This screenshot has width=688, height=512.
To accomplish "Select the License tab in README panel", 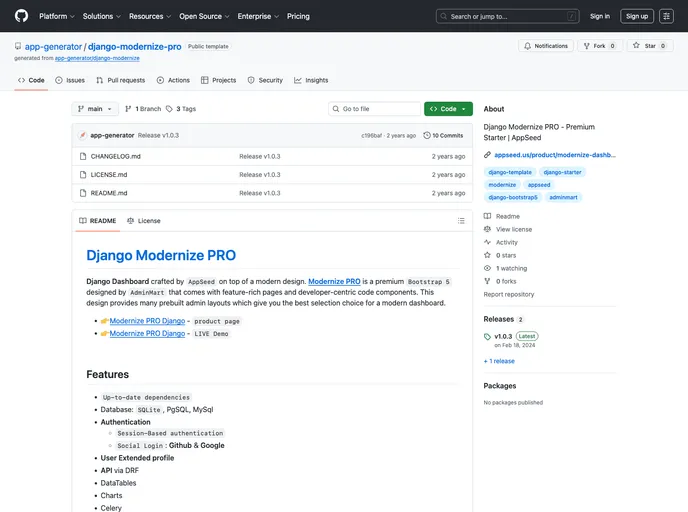I will (x=143, y=221).
